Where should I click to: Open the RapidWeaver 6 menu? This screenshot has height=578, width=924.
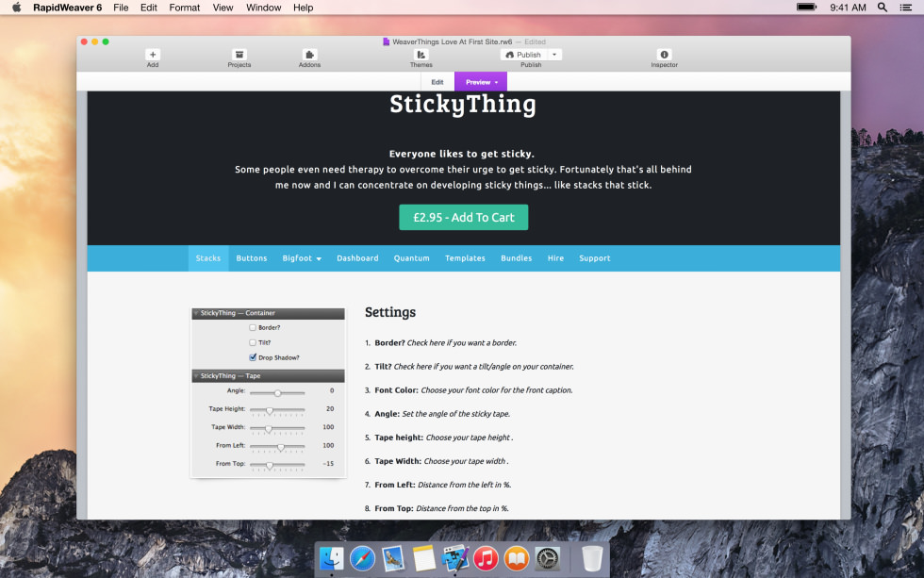tap(67, 8)
